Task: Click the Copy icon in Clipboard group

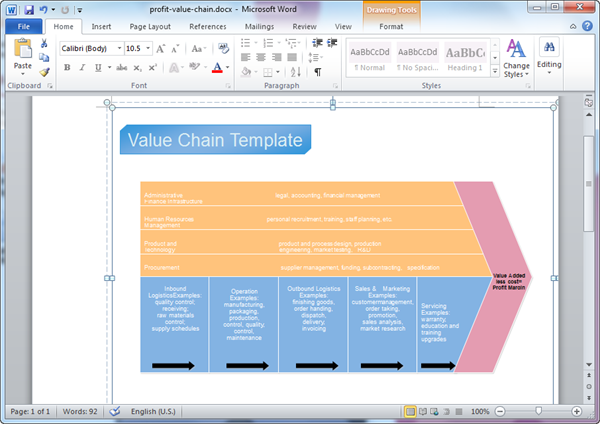Action: pyautogui.click(x=44, y=57)
